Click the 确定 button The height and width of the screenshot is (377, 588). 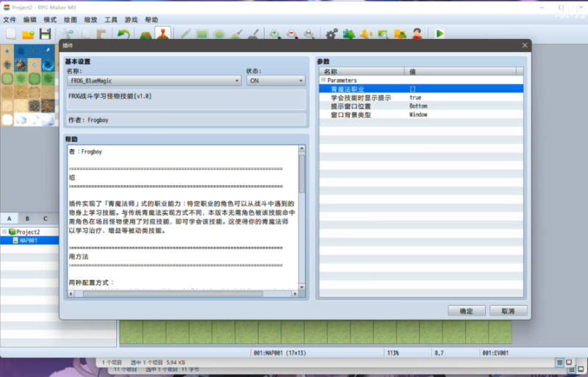tap(467, 311)
